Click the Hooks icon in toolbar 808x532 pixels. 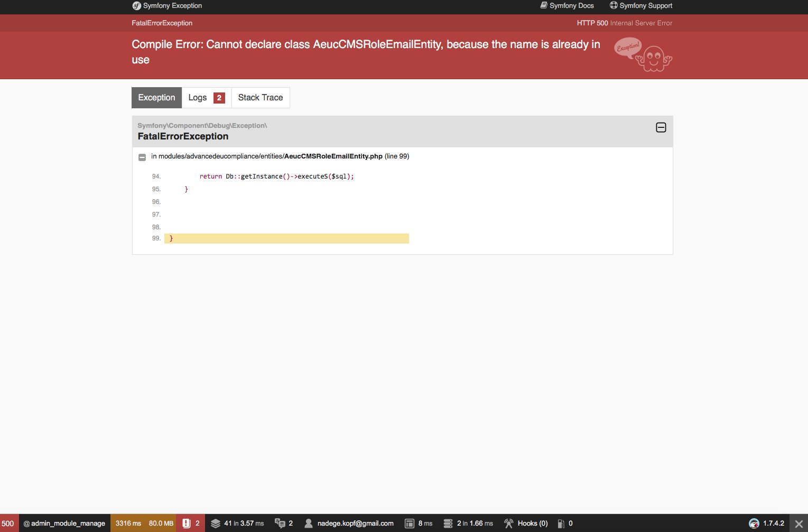click(508, 524)
